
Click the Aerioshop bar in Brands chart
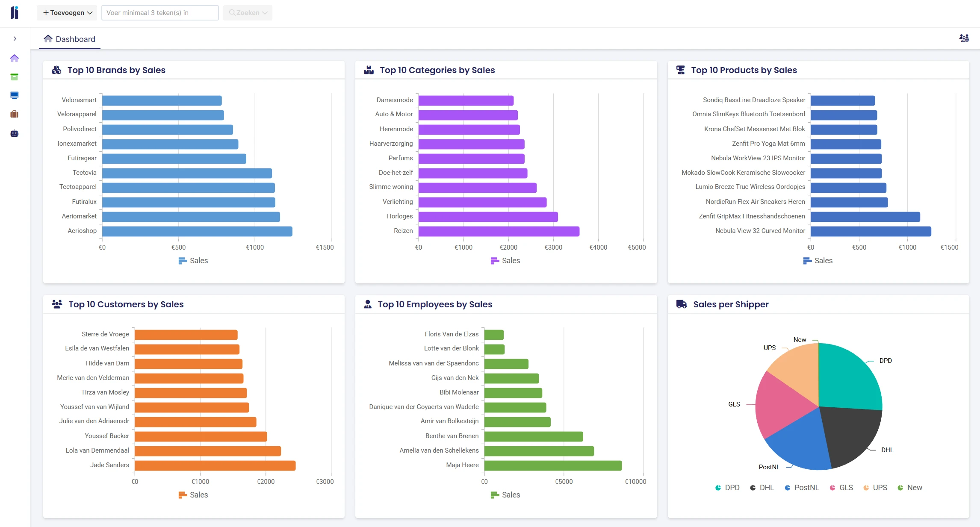197,231
